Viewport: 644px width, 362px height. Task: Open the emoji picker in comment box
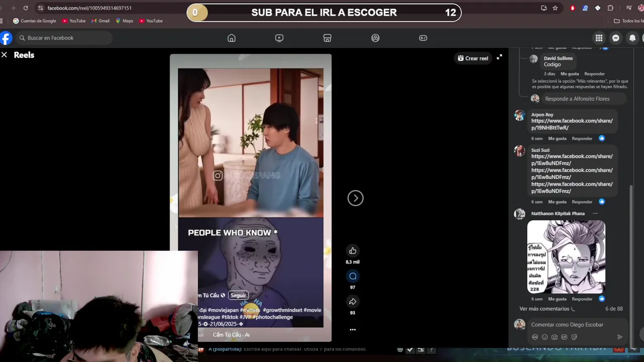click(x=544, y=337)
